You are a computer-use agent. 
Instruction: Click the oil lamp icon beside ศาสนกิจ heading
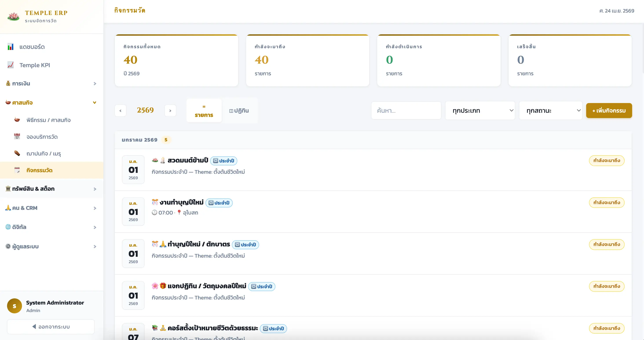pos(8,102)
